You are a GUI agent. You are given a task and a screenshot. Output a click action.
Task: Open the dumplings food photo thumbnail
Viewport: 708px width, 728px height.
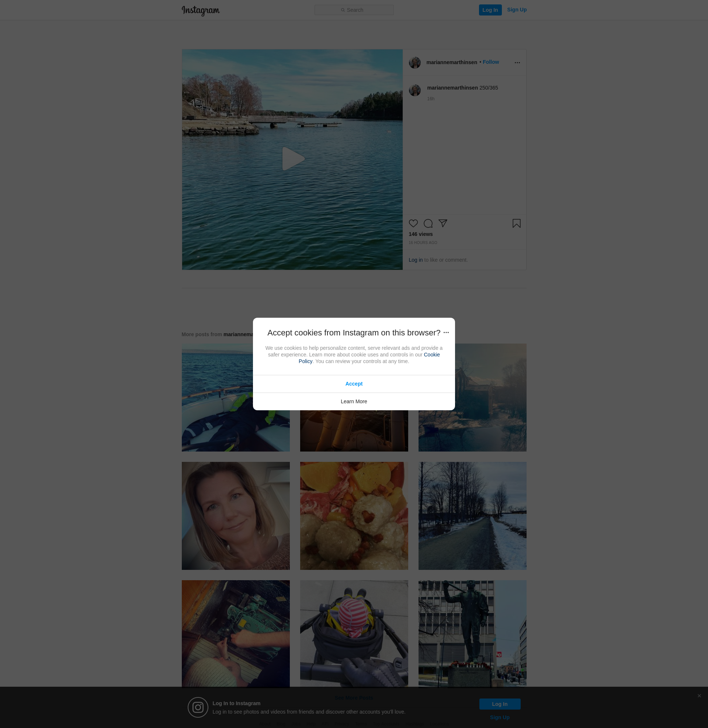[x=354, y=516]
